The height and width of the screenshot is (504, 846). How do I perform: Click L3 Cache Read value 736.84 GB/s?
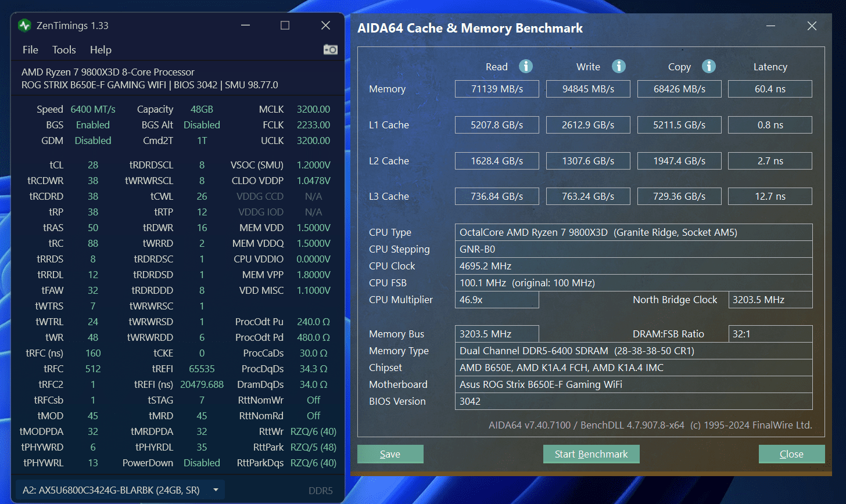click(x=497, y=196)
